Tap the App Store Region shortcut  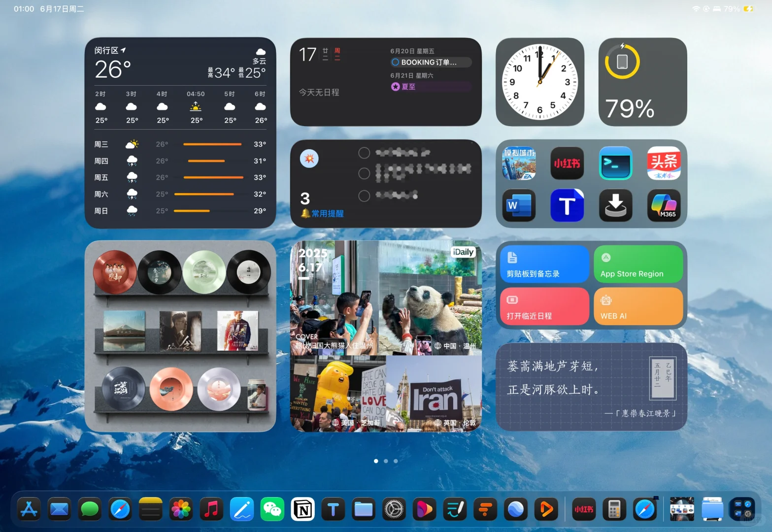coord(638,264)
